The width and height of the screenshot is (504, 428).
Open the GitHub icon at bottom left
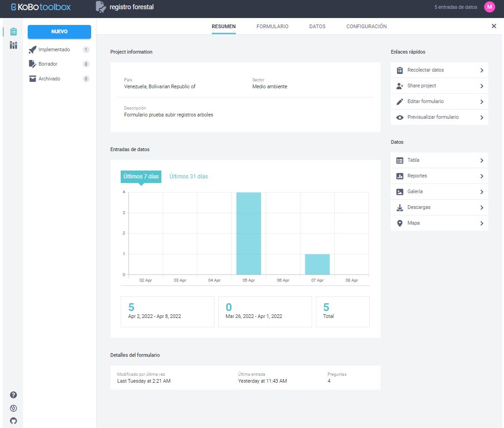[x=13, y=421]
